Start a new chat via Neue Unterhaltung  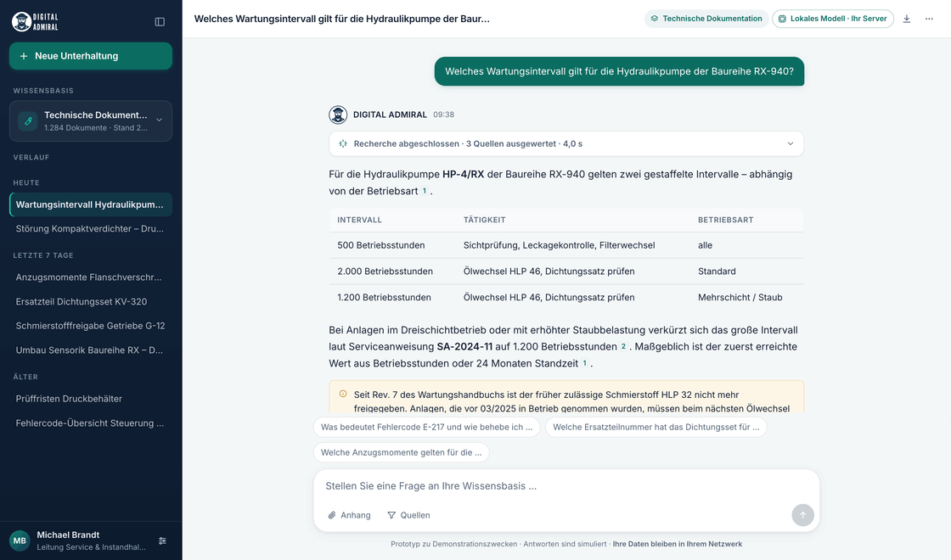(90, 56)
